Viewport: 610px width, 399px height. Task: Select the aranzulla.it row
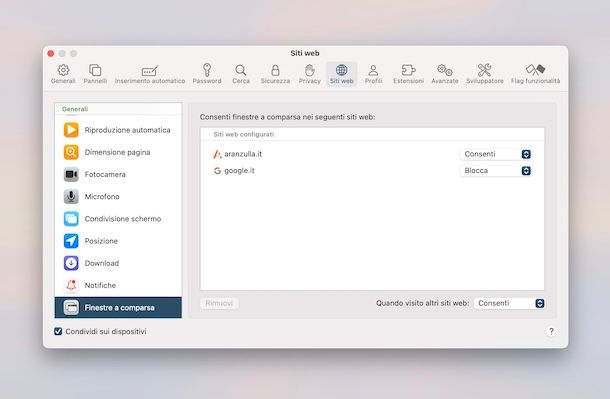(372, 154)
